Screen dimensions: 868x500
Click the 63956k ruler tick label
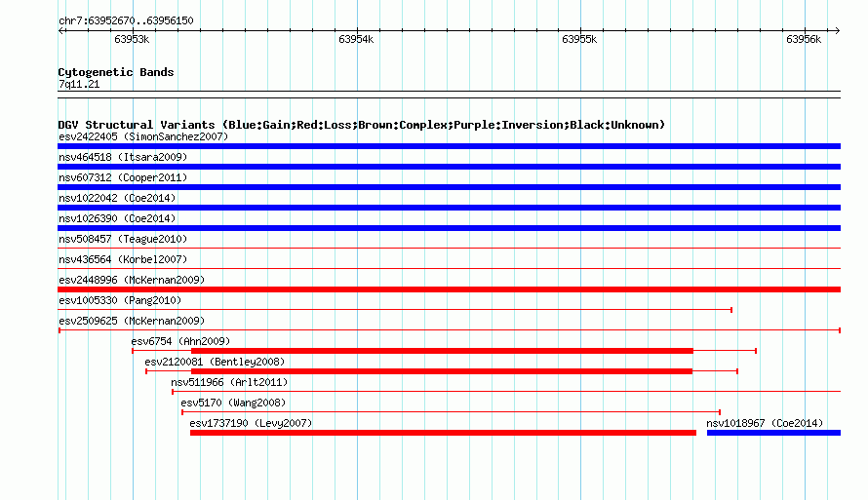point(804,40)
